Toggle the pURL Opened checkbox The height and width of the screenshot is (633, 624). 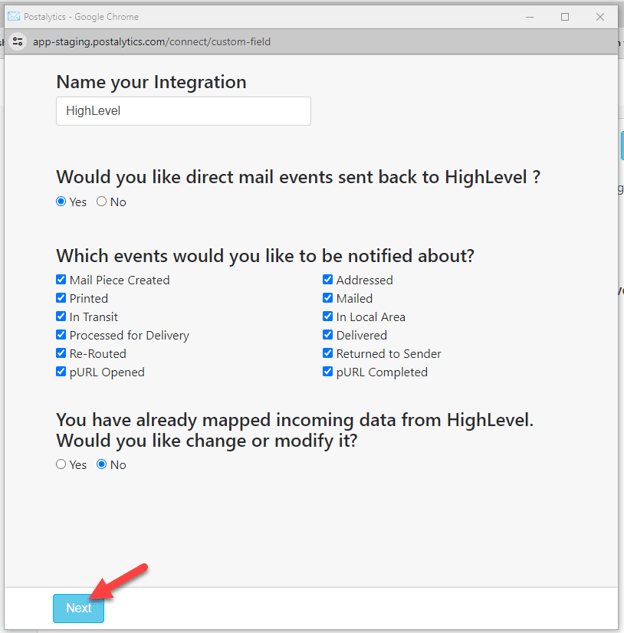point(61,371)
